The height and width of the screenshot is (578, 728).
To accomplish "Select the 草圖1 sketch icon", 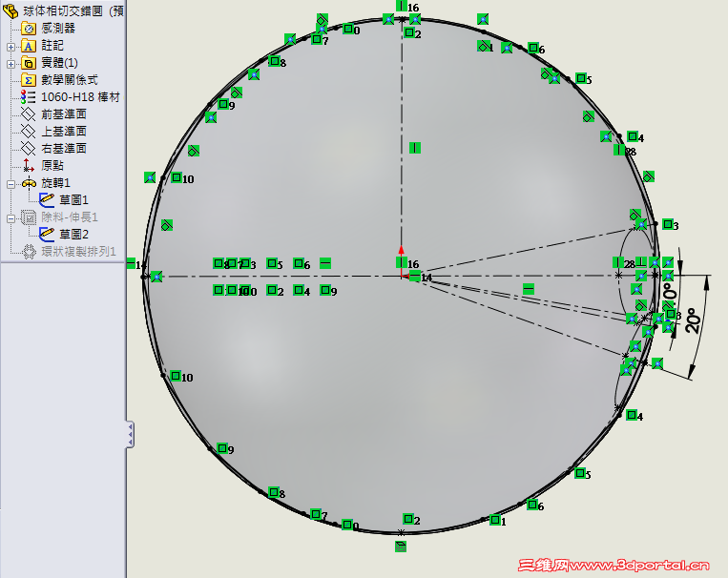I will coord(47,200).
